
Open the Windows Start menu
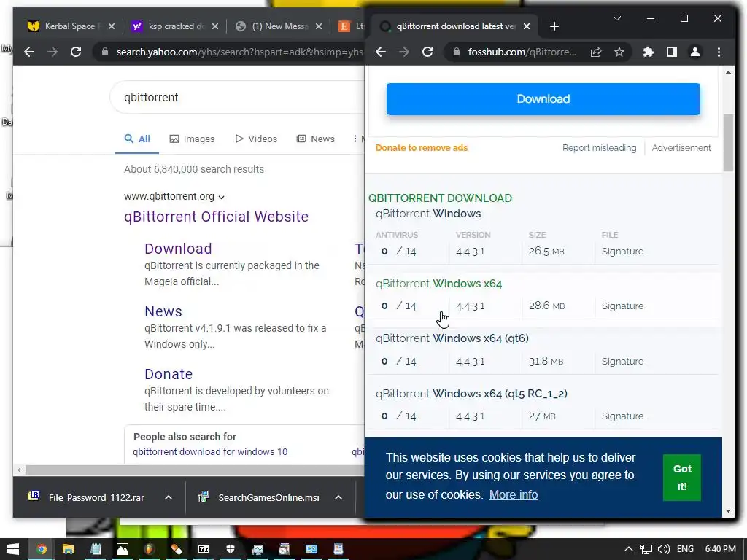pyautogui.click(x=13, y=549)
